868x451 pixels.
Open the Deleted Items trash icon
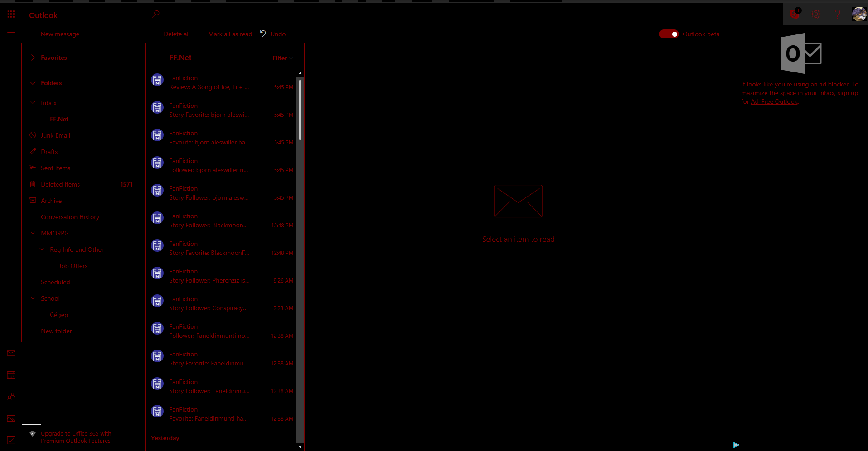click(x=33, y=184)
